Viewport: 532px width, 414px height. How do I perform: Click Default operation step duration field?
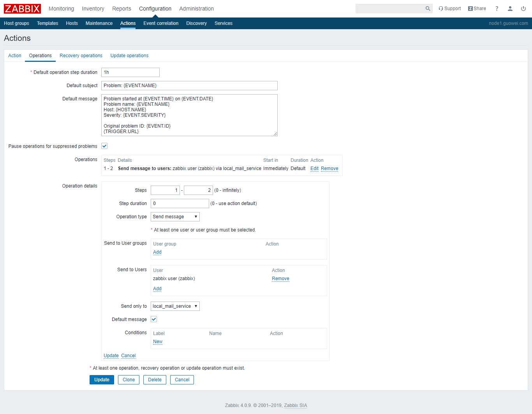[130, 72]
